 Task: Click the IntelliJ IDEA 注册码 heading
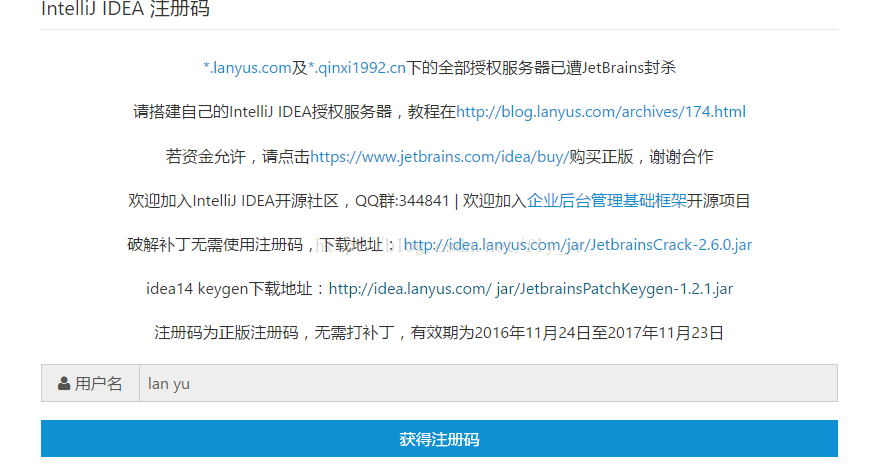pos(125,9)
